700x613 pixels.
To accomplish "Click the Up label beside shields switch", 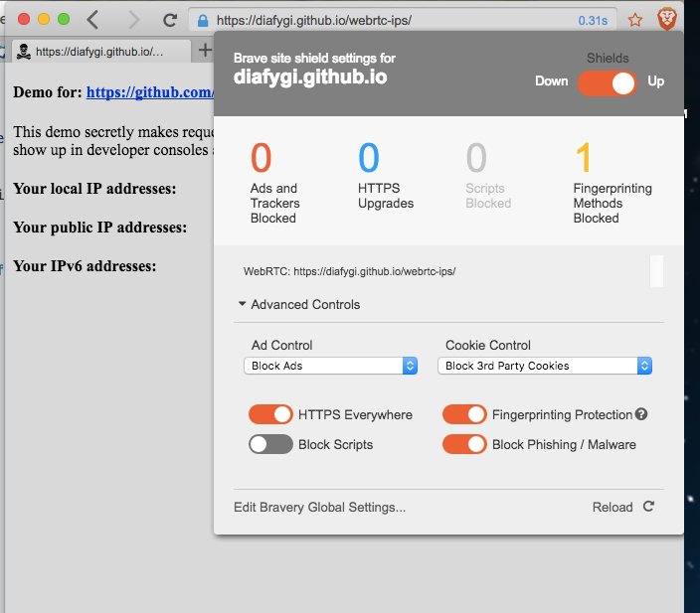I will [x=656, y=81].
